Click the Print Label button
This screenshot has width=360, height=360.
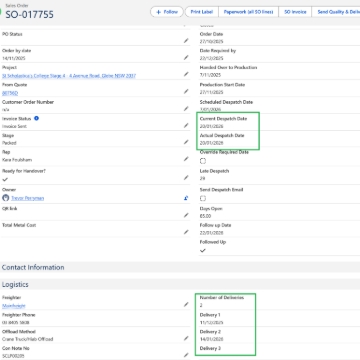click(x=202, y=12)
